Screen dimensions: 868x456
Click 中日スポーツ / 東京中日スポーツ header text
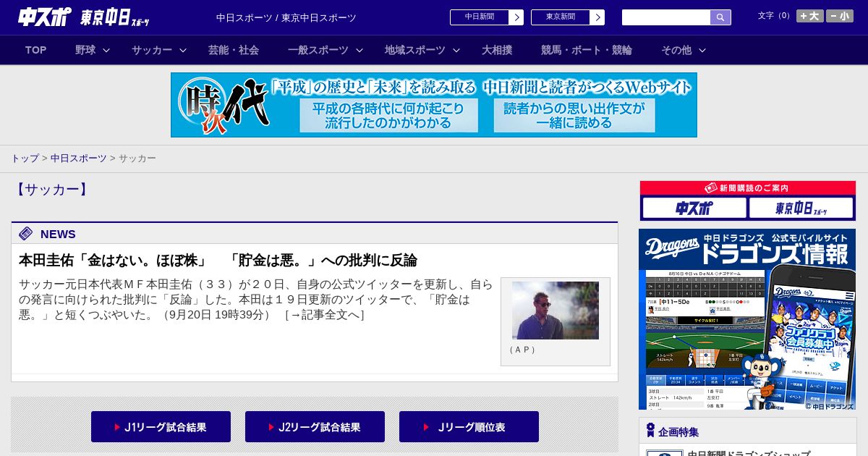pos(286,17)
